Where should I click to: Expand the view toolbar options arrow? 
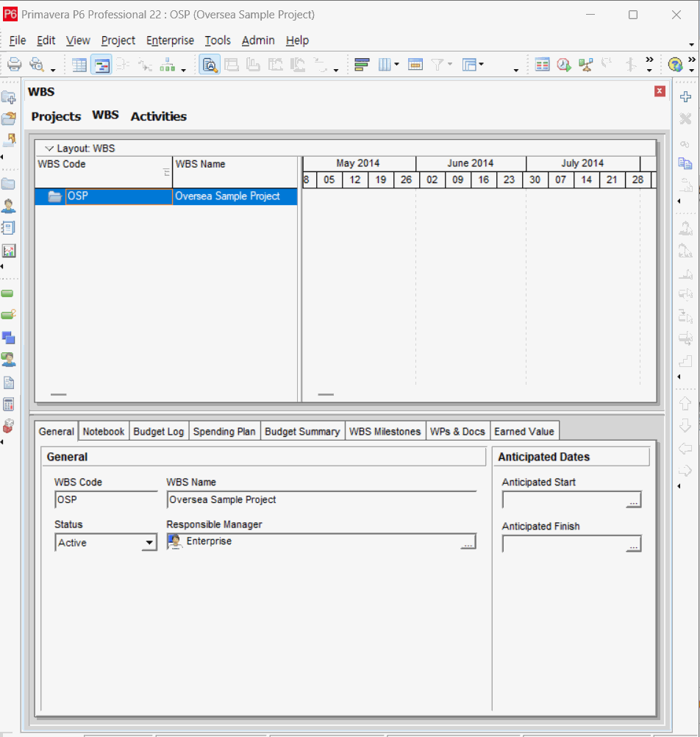(184, 71)
